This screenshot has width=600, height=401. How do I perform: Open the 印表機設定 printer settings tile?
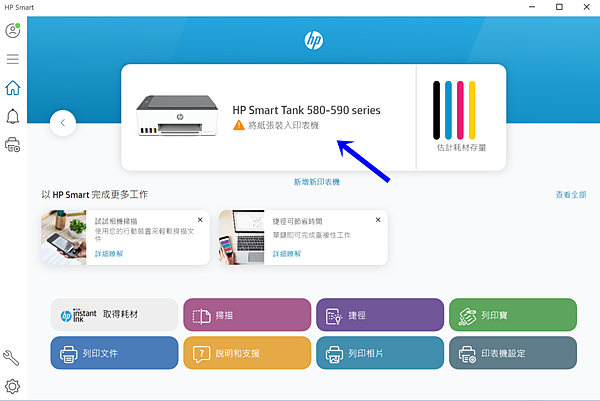513,353
